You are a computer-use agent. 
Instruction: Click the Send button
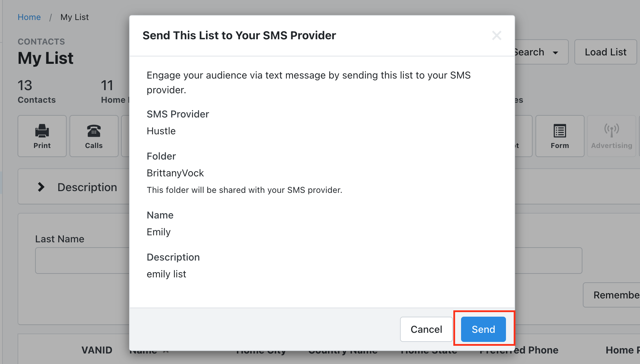tap(483, 329)
